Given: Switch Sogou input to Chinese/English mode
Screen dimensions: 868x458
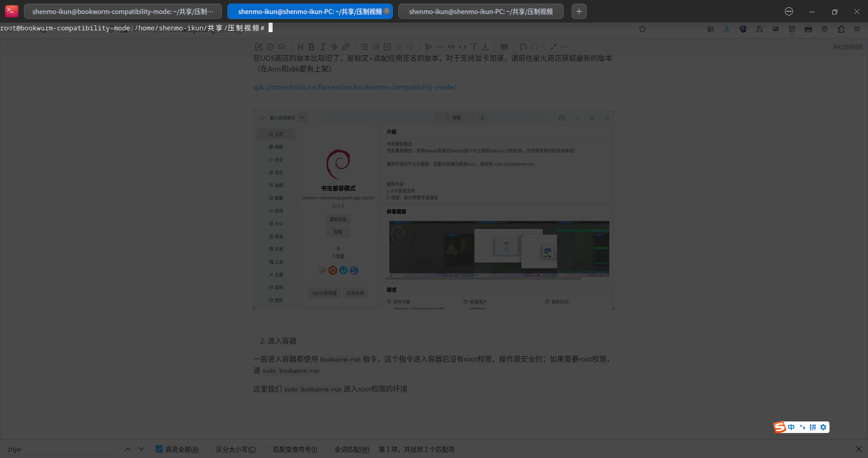Looking at the screenshot, I should tap(791, 427).
